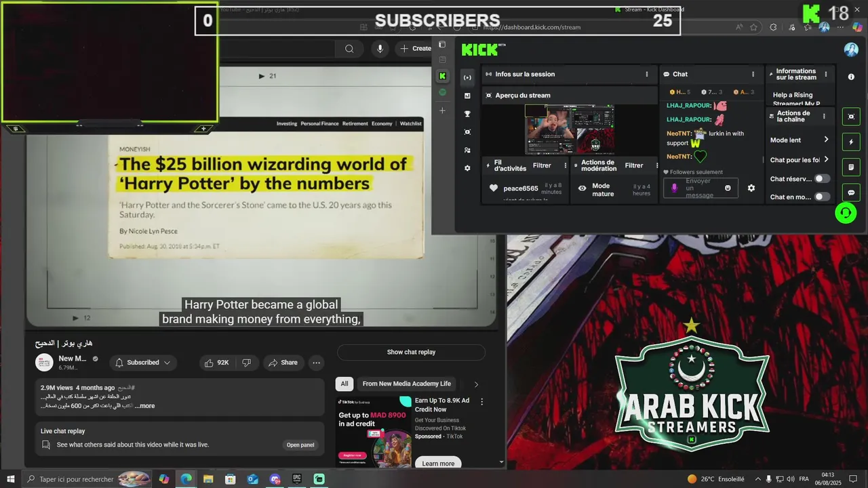Open Infos sur la session options menu
The width and height of the screenshot is (868, 488).
(x=646, y=75)
